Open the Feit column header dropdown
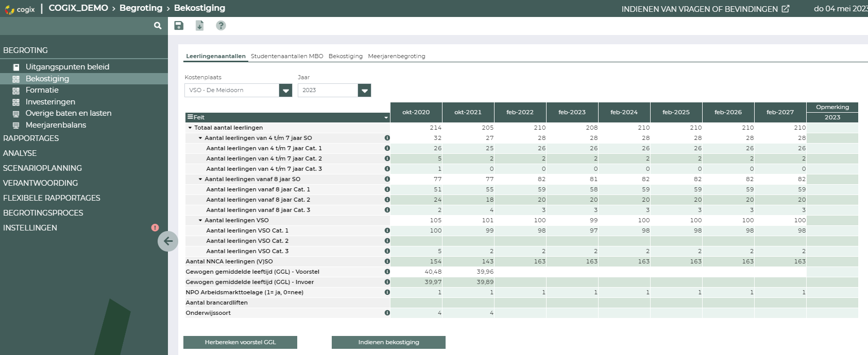Viewport: 868px width, 355px height. click(386, 118)
